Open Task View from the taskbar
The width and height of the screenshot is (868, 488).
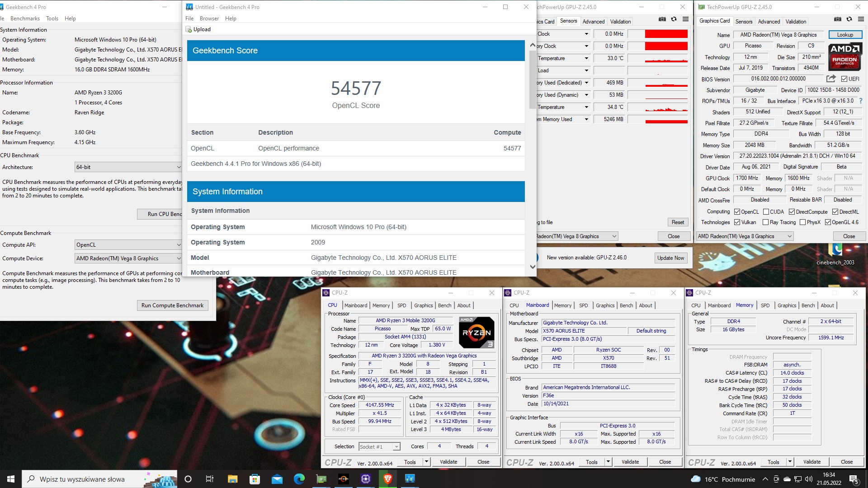(210, 479)
